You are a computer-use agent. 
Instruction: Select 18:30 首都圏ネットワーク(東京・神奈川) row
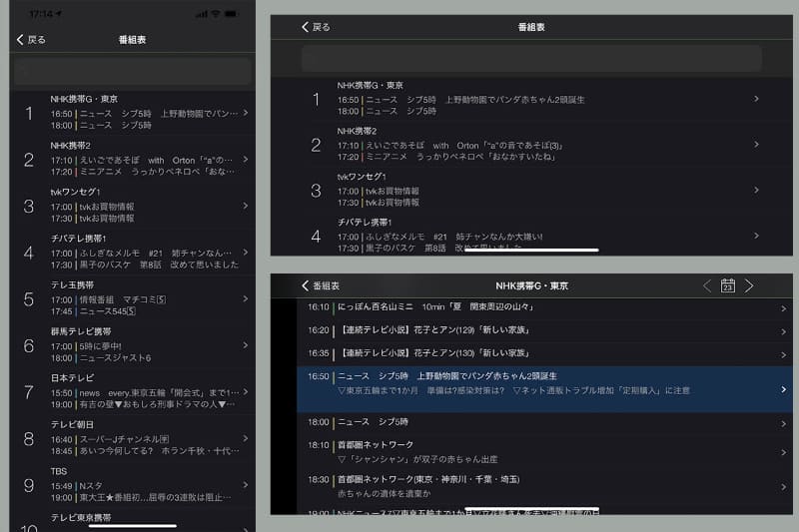(x=544, y=486)
